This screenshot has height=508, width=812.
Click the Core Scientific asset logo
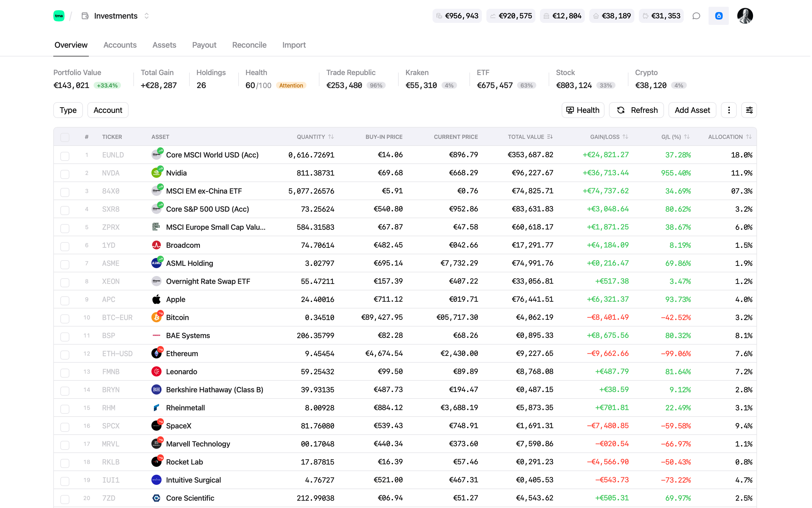(x=156, y=498)
